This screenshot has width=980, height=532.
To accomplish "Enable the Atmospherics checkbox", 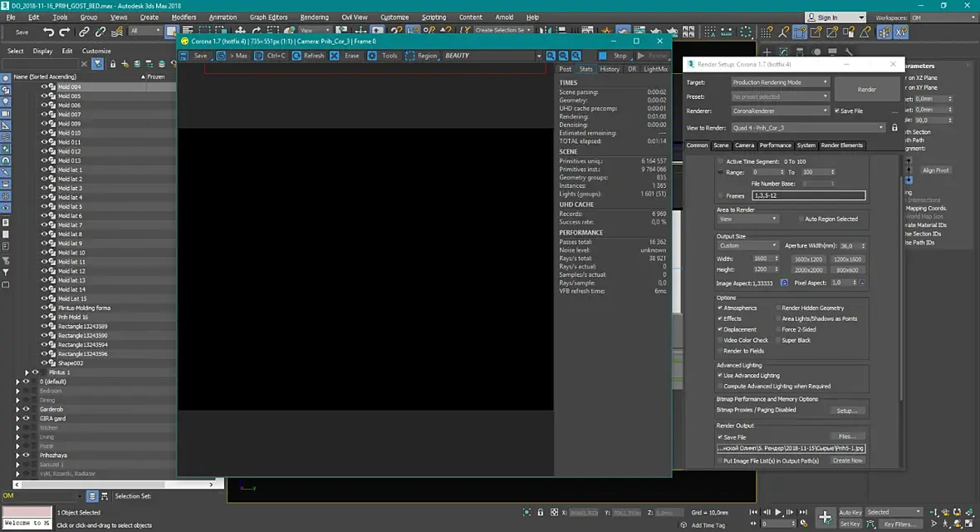I will pos(721,308).
